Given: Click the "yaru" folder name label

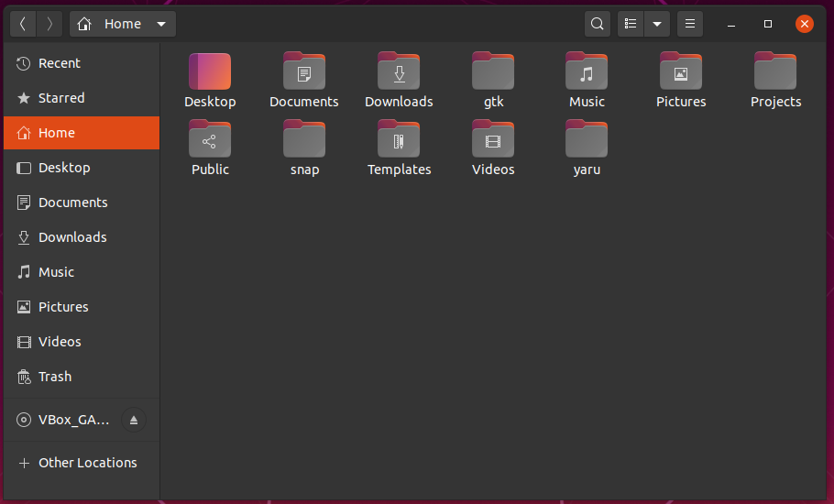Looking at the screenshot, I should pos(587,170).
